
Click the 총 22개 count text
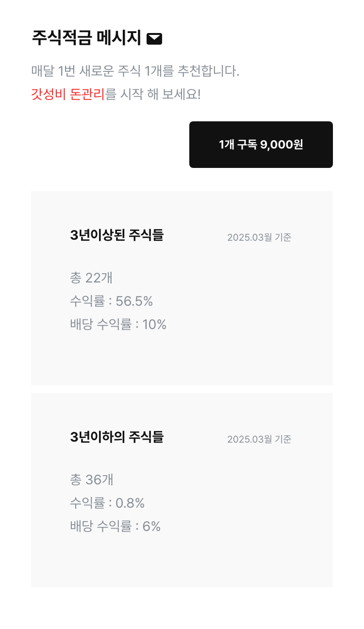[x=92, y=278]
